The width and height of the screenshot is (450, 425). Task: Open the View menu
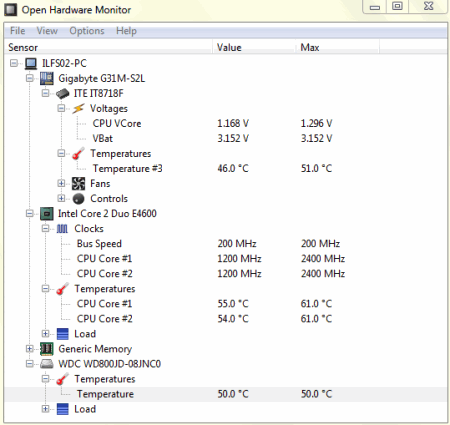[47, 31]
